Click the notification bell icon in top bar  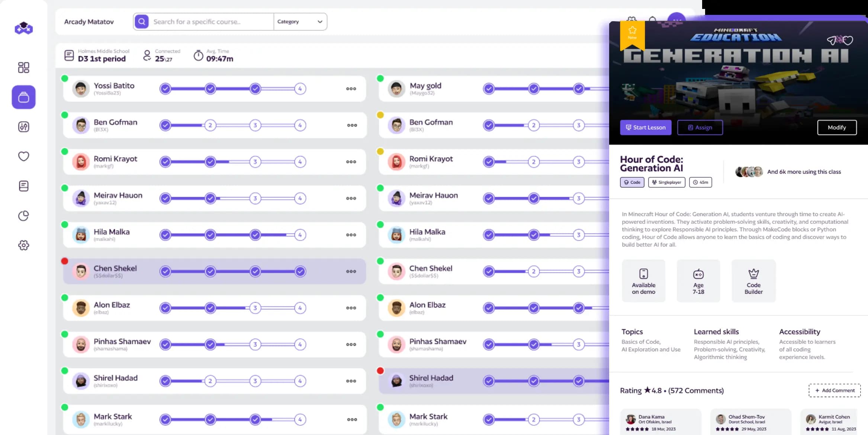coord(652,19)
